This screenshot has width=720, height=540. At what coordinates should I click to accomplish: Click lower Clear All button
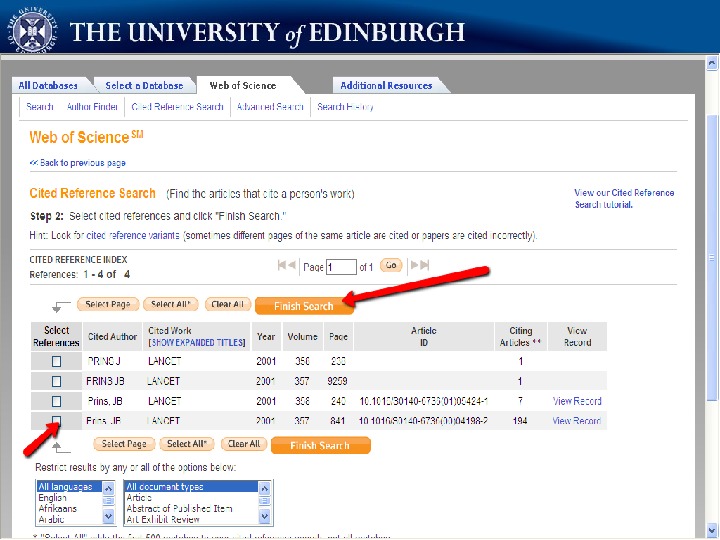(244, 444)
